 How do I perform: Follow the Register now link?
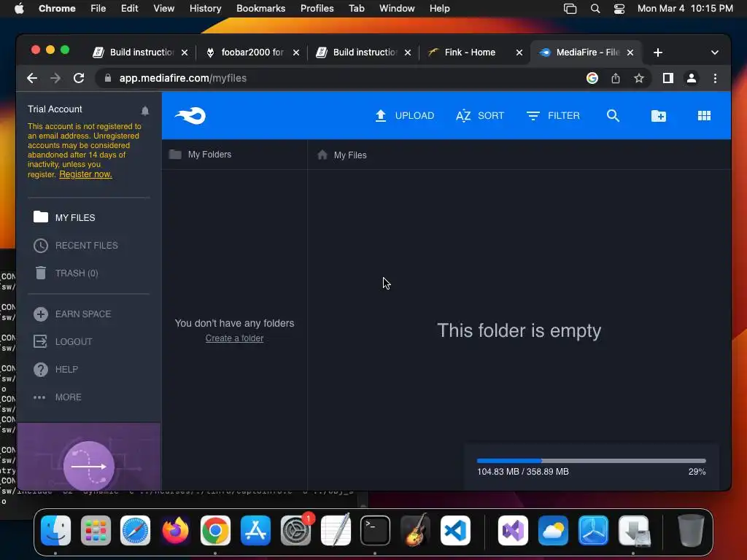pos(85,174)
